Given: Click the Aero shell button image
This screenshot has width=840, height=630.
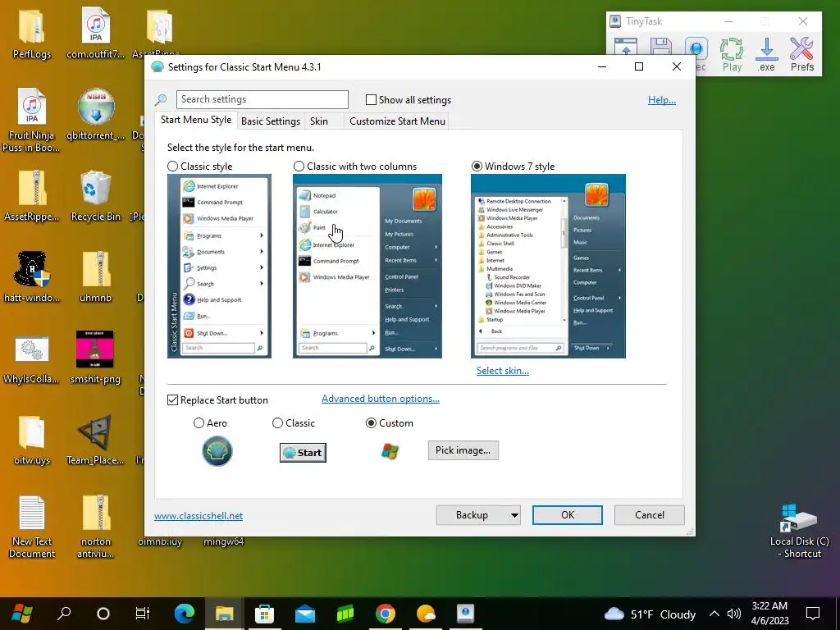Looking at the screenshot, I should (217, 451).
